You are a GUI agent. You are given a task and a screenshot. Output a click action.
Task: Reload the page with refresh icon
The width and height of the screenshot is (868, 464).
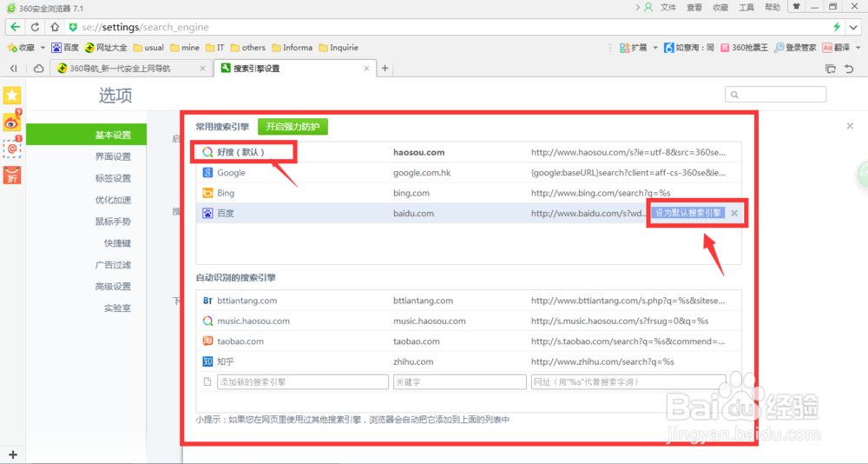pos(35,27)
